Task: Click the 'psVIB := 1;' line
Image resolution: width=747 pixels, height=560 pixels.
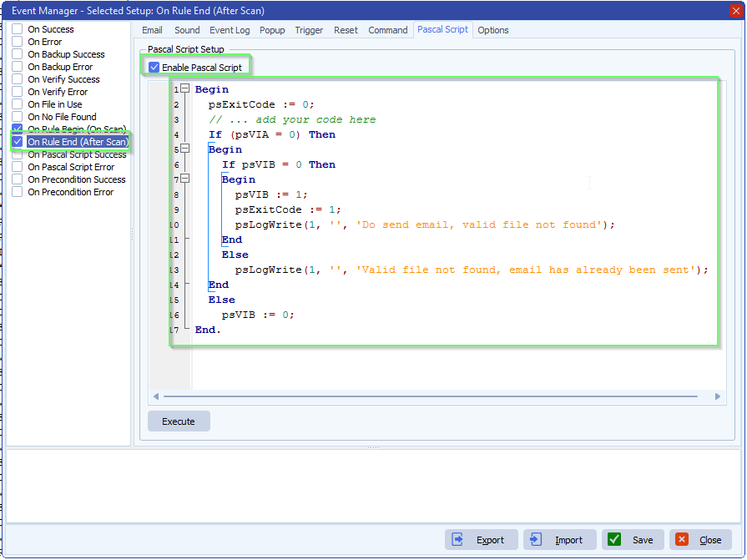Action: (x=271, y=194)
